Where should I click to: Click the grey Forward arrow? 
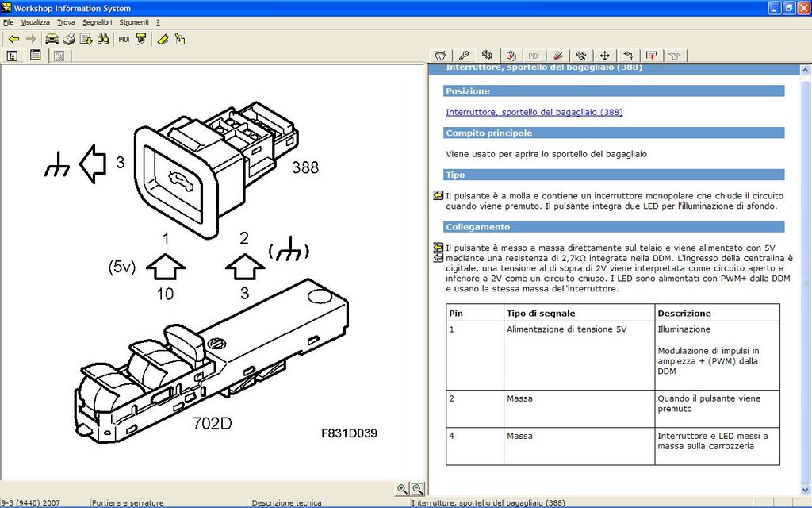pyautogui.click(x=31, y=40)
